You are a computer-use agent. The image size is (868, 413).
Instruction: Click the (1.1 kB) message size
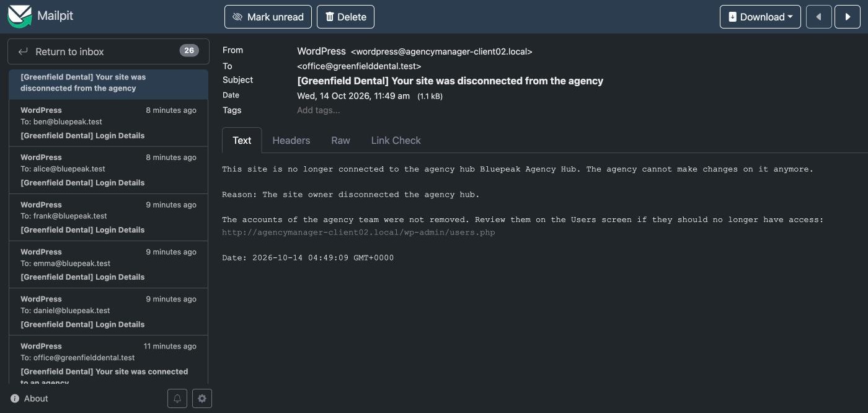[430, 96]
